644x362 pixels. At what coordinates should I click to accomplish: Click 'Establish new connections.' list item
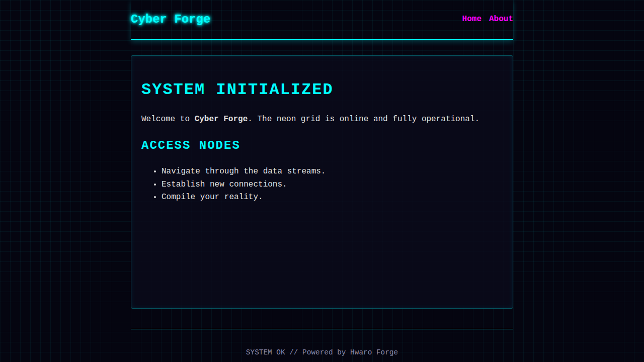[224, 184]
